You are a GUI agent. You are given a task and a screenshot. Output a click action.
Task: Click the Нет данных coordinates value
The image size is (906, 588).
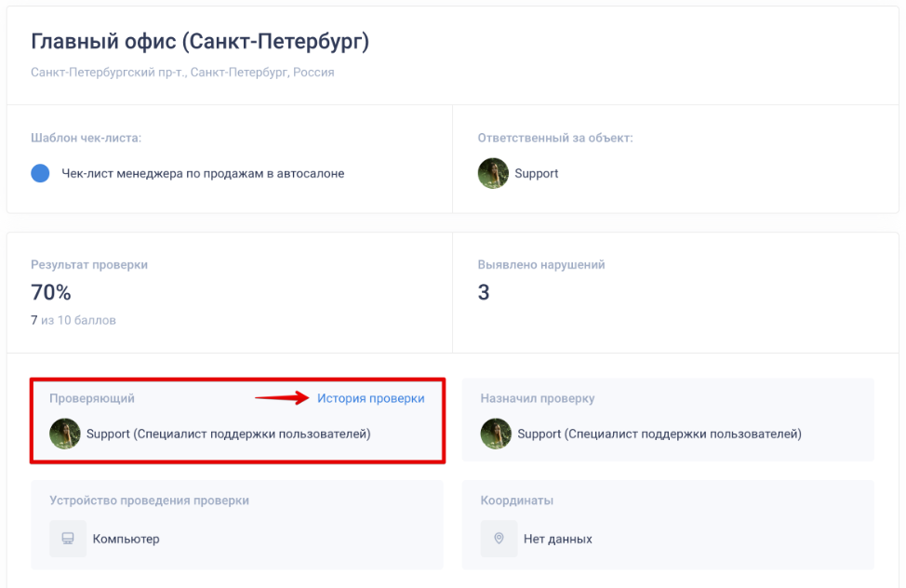(556, 539)
